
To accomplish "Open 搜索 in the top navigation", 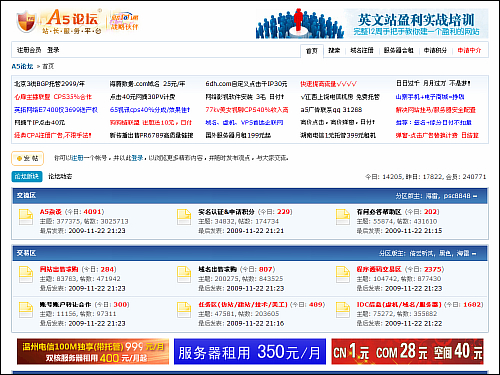I will point(334,50).
